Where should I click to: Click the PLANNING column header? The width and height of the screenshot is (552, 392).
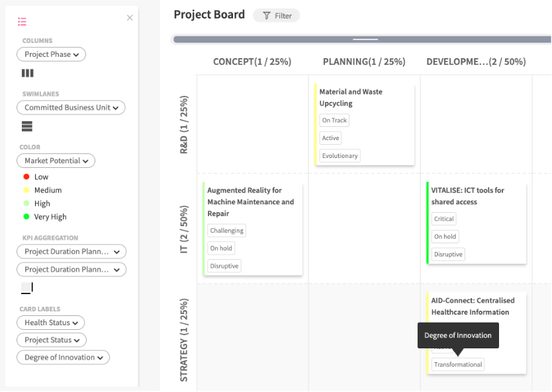tap(364, 62)
